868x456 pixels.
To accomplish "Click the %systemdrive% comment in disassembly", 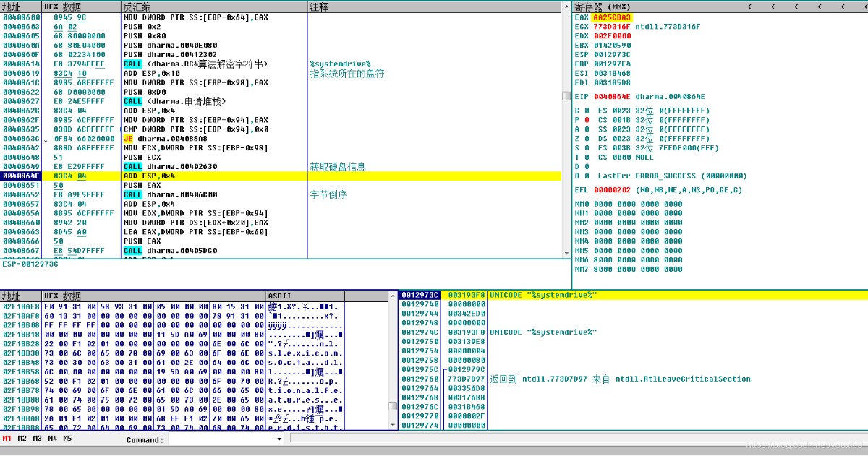I will [340, 64].
